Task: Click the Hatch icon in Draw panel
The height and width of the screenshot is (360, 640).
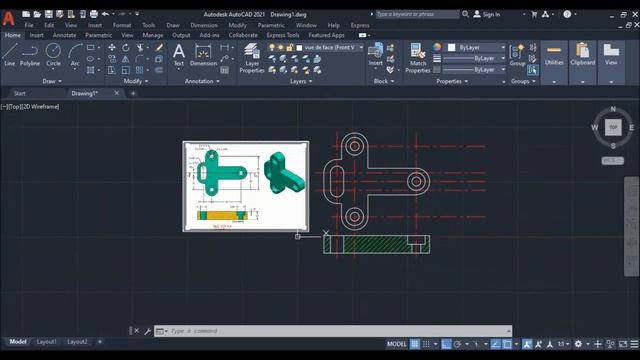Action: coord(91,70)
